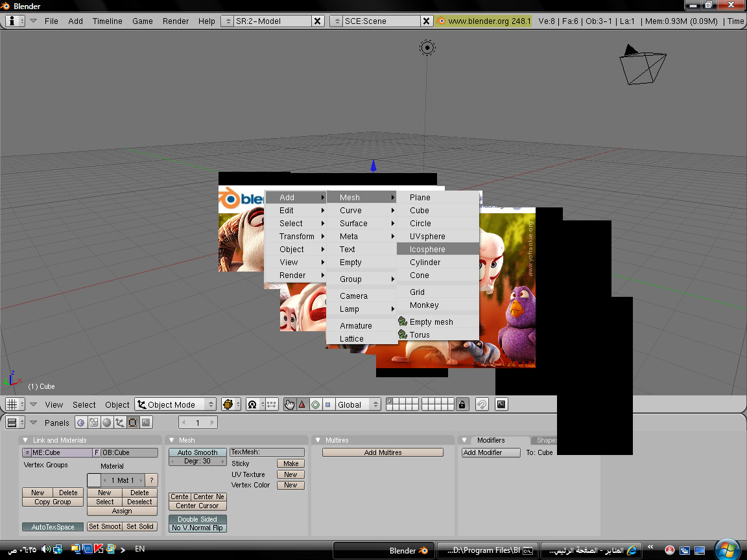Select the scale manipulator square icon

click(327, 404)
